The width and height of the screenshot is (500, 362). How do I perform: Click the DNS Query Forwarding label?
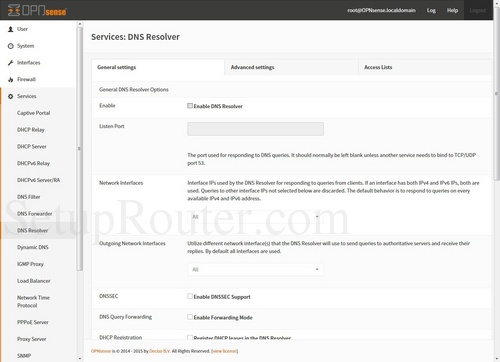[x=125, y=317]
